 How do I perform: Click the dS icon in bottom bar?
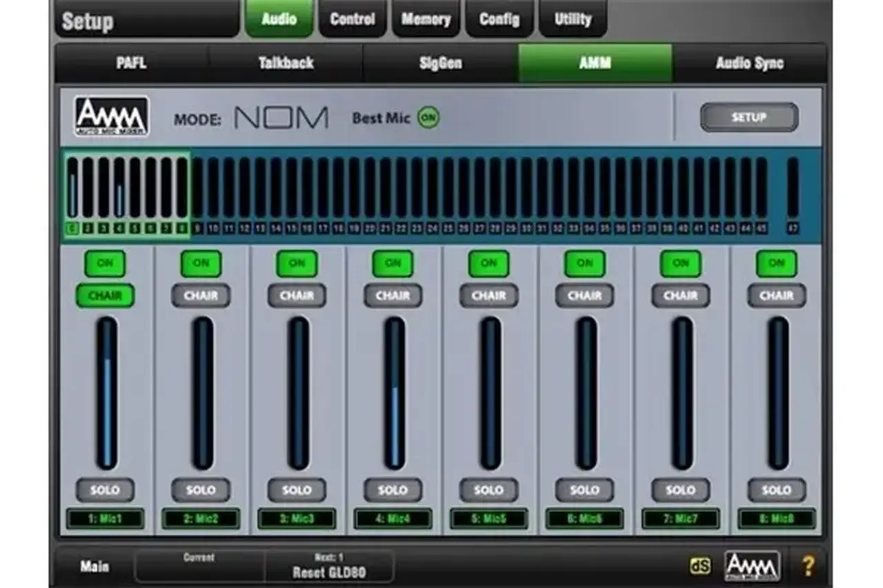coord(700,566)
